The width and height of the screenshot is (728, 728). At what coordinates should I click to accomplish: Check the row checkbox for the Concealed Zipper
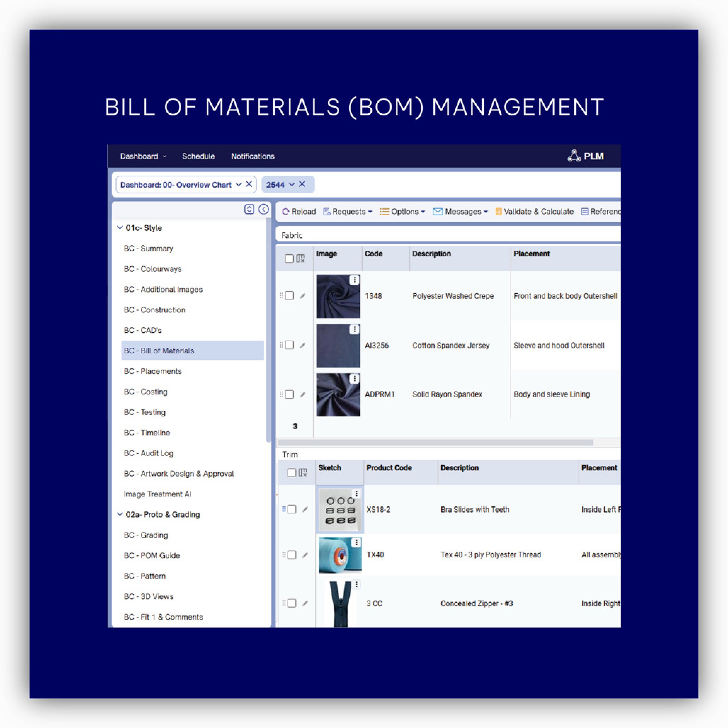pyautogui.click(x=292, y=603)
